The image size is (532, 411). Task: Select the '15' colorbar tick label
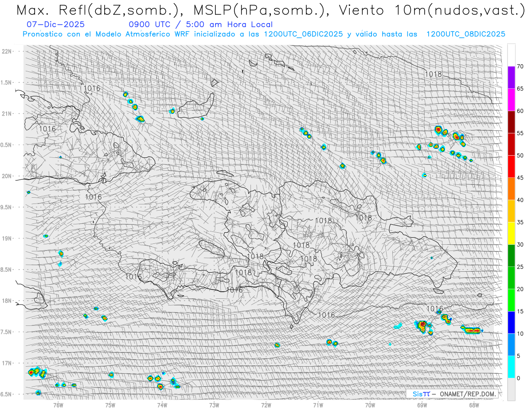520,311
